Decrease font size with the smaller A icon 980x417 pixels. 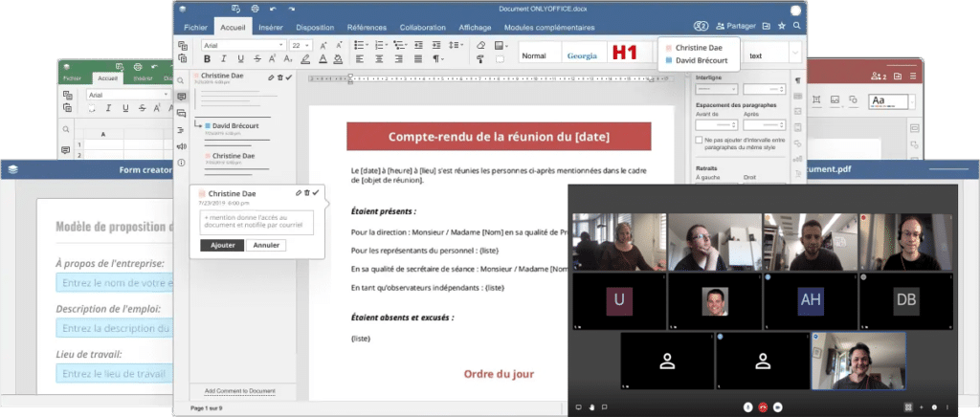(x=339, y=46)
